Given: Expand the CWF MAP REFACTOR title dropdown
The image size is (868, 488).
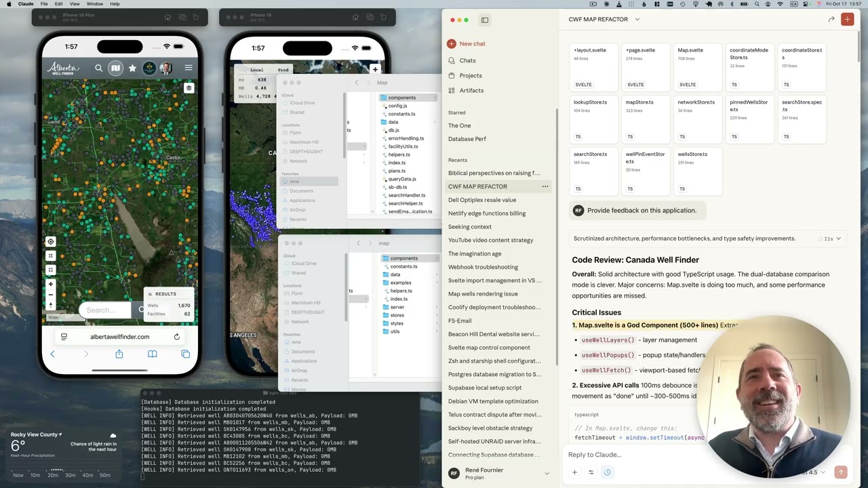Looking at the screenshot, I should pyautogui.click(x=637, y=20).
